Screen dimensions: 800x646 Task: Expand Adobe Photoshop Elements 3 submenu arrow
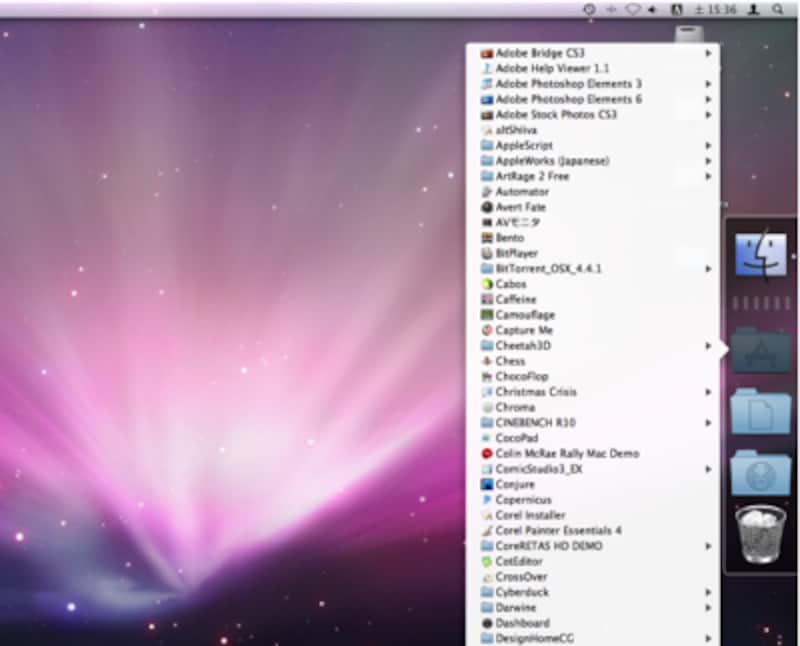[708, 84]
